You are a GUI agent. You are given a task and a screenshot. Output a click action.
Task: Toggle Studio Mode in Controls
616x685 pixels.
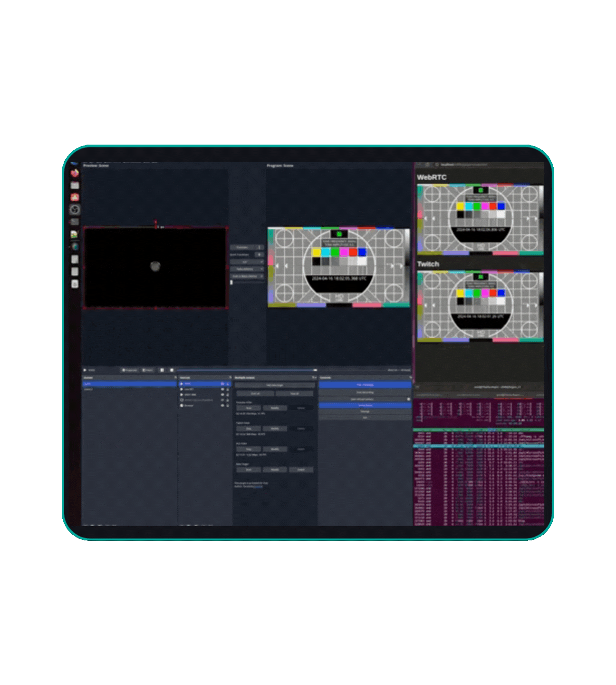(365, 405)
